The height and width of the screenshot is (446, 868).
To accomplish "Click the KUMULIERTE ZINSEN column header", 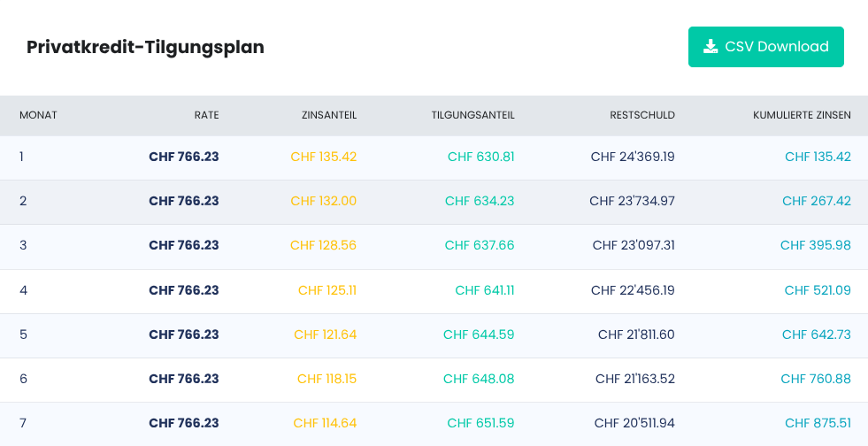I will pyautogui.click(x=803, y=115).
